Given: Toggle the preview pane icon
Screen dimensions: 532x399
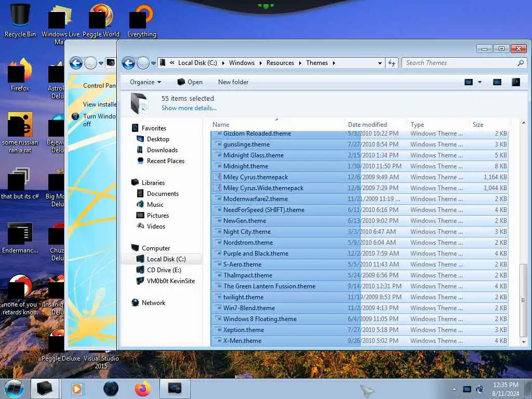Looking at the screenshot, I should (x=497, y=82).
